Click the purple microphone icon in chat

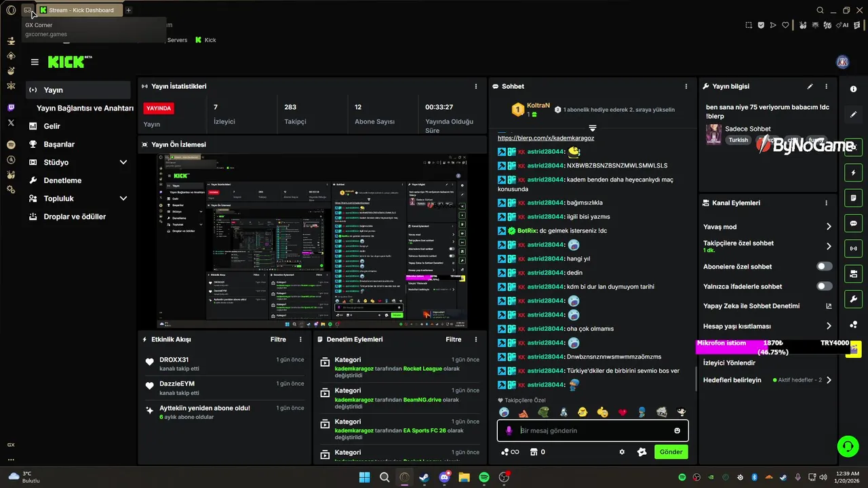tap(509, 430)
